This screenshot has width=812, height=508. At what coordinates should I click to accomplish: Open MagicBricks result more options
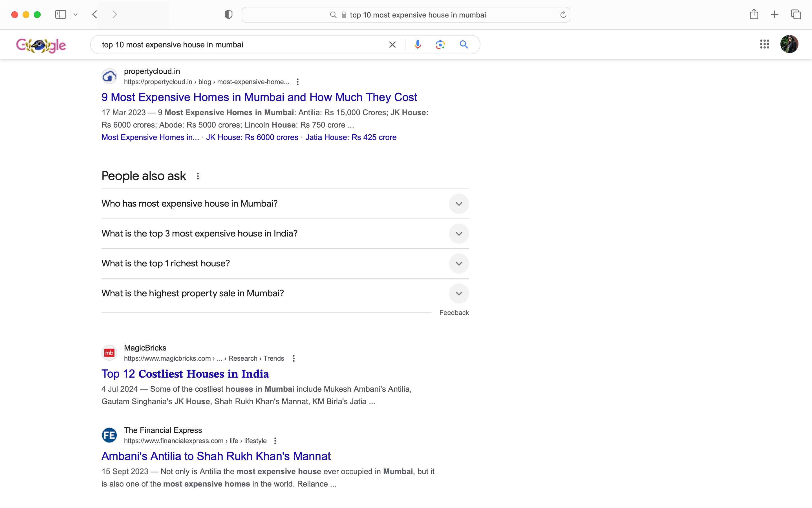tap(294, 358)
